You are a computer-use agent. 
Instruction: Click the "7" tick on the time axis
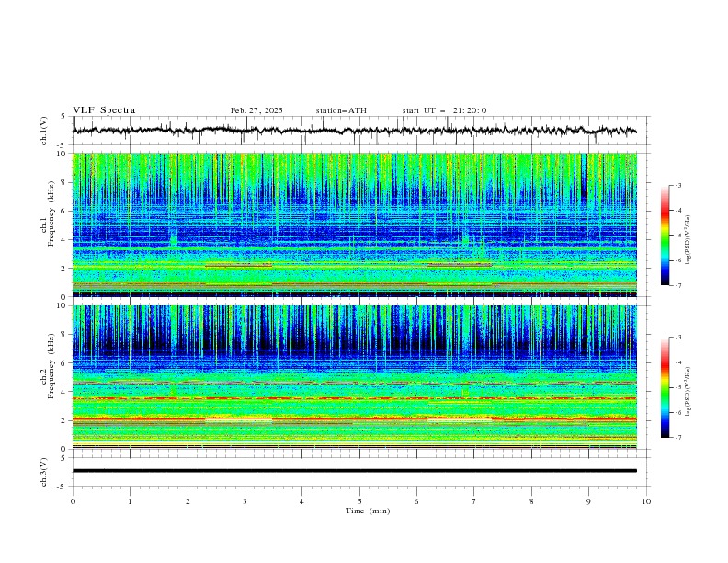474,501
